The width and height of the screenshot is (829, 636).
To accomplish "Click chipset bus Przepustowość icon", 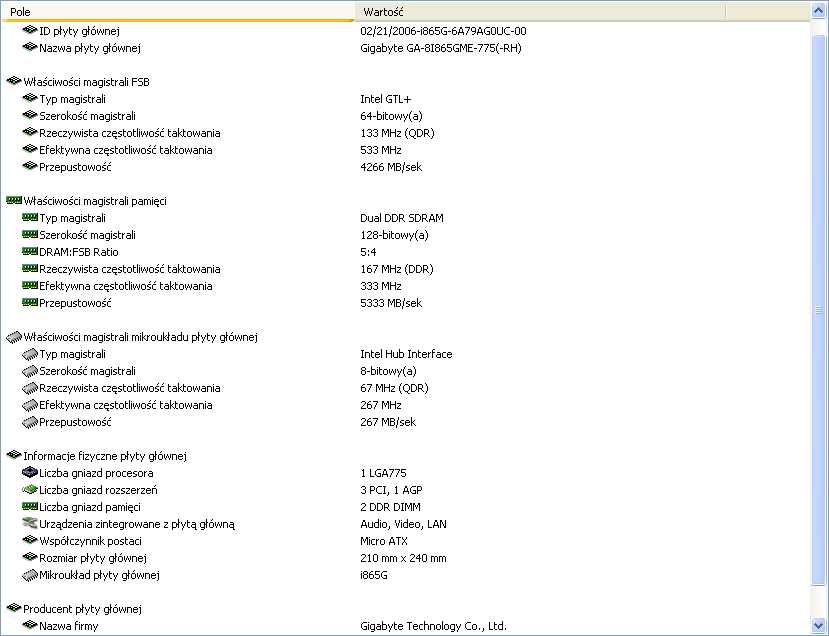I will pos(30,422).
